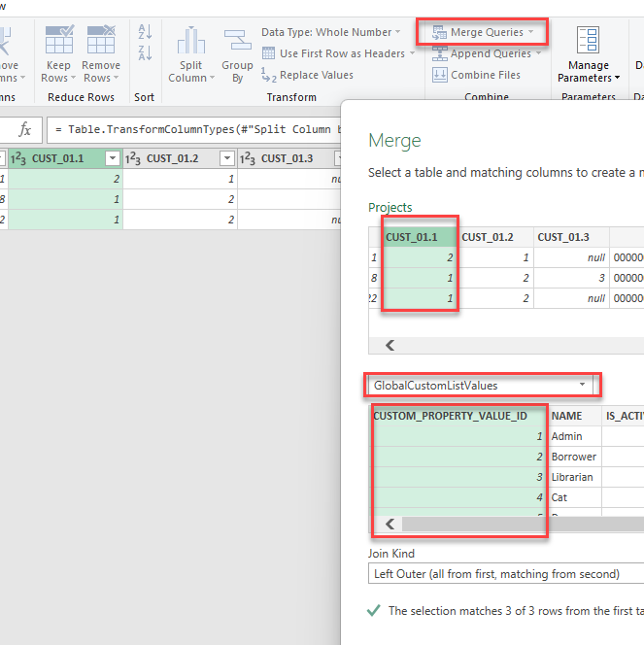Open the CUST_01.1 column filter dropdown
Image resolution: width=644 pixels, height=645 pixels.
point(113,158)
